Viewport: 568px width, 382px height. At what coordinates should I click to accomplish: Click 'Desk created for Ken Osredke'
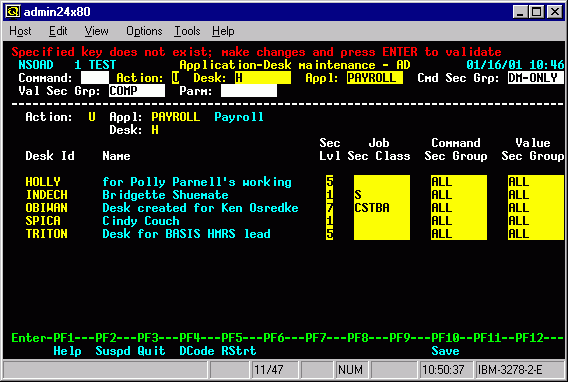click(200, 208)
